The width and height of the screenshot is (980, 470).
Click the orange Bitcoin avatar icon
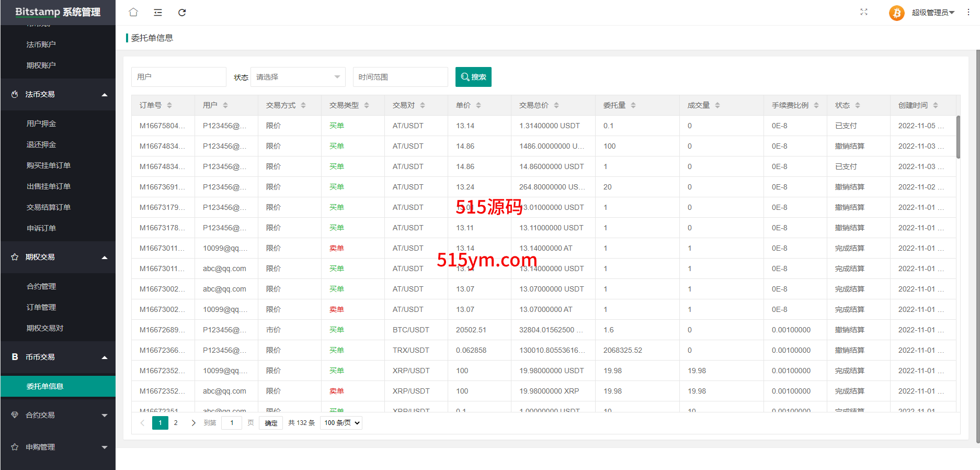[x=896, y=13]
